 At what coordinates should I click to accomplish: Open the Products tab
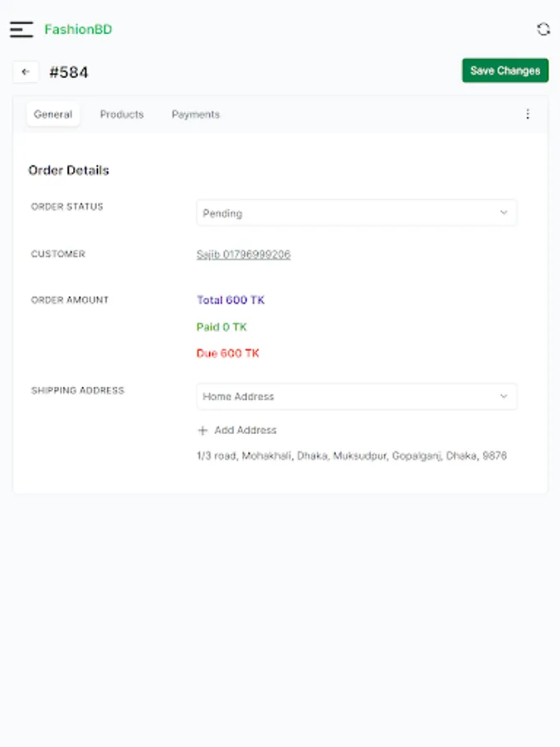click(x=122, y=115)
